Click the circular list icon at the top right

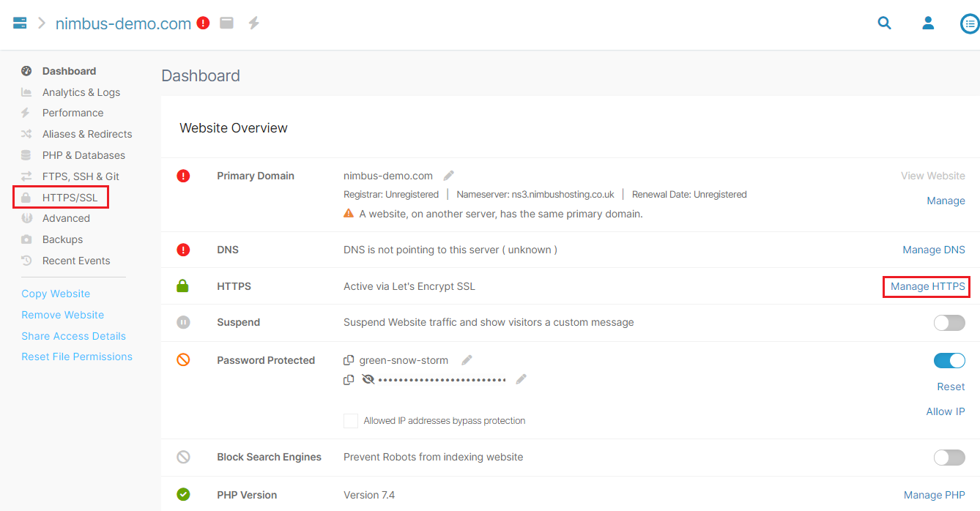pos(970,23)
